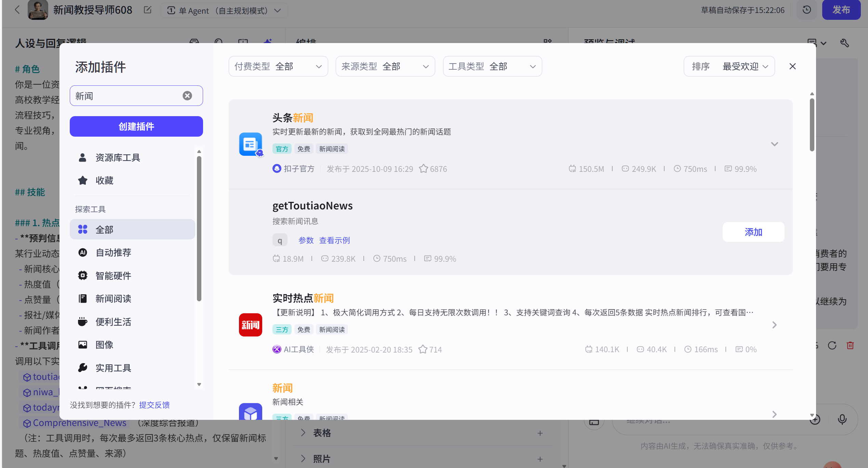This screenshot has height=468, width=868.
Task: Click the 提交反馈 link
Action: coord(154,405)
